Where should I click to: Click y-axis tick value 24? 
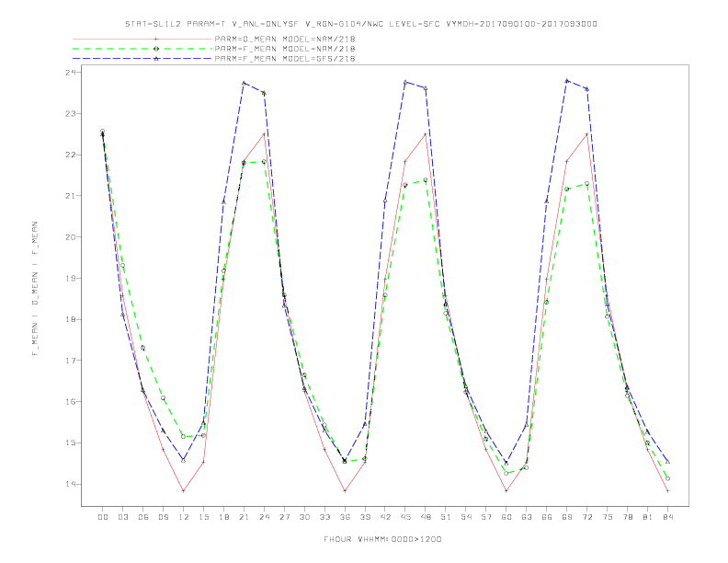[71, 73]
